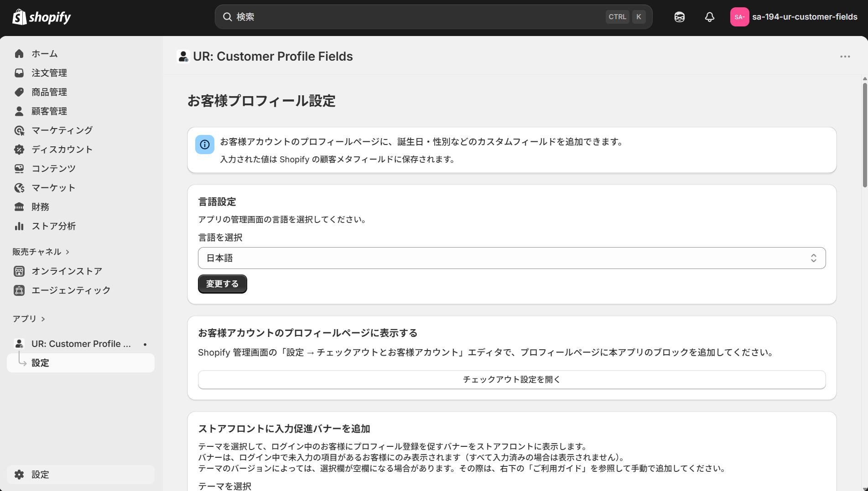Click the マーケット globe icon
Screen dimensions: 868x491
19,188
